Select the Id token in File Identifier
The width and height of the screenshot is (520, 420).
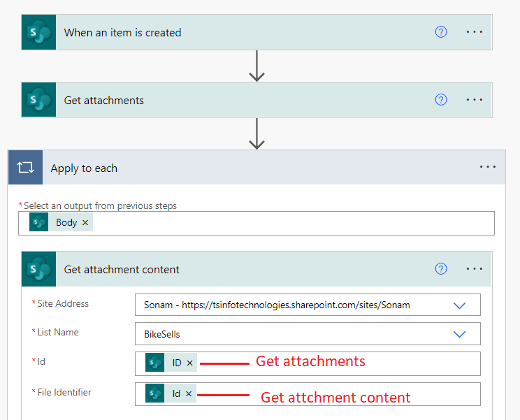pos(171,393)
